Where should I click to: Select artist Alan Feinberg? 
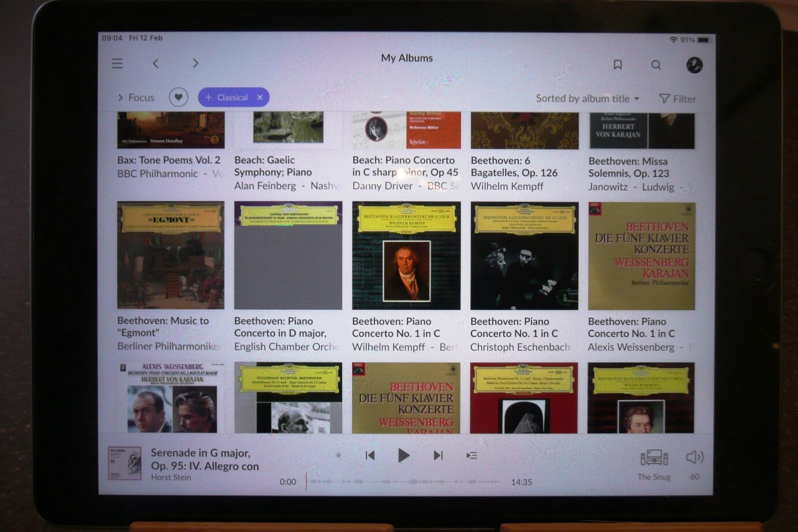pyautogui.click(x=265, y=186)
